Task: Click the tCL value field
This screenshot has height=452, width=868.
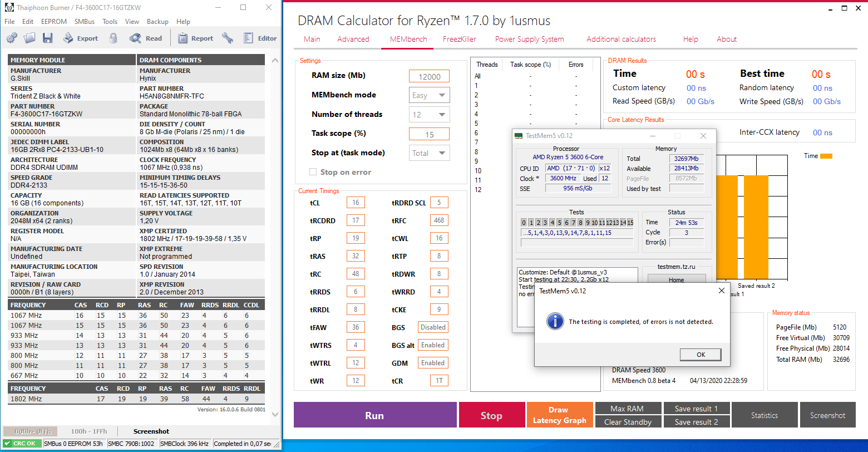Action: click(356, 203)
